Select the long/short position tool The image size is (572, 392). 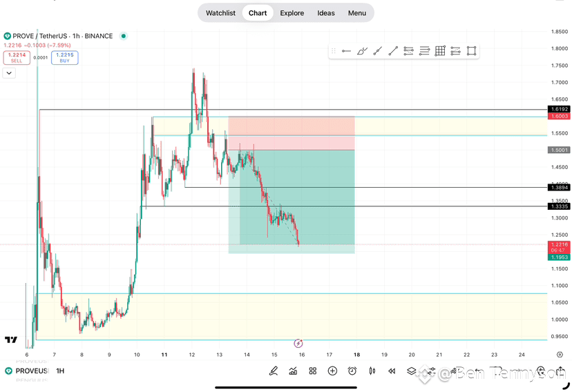coord(456,51)
